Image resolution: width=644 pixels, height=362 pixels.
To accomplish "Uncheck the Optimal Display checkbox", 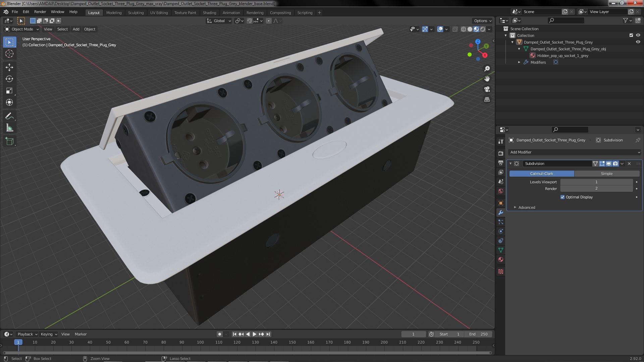I will [562, 197].
